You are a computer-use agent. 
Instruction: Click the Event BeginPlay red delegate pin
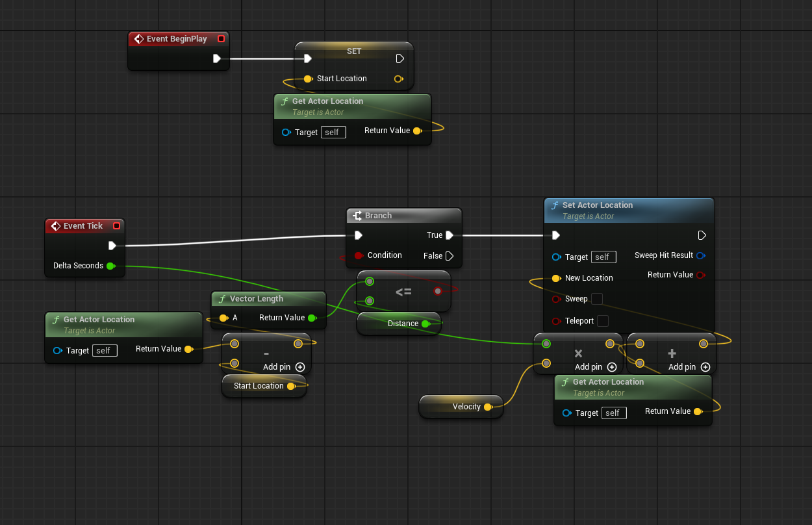click(221, 39)
